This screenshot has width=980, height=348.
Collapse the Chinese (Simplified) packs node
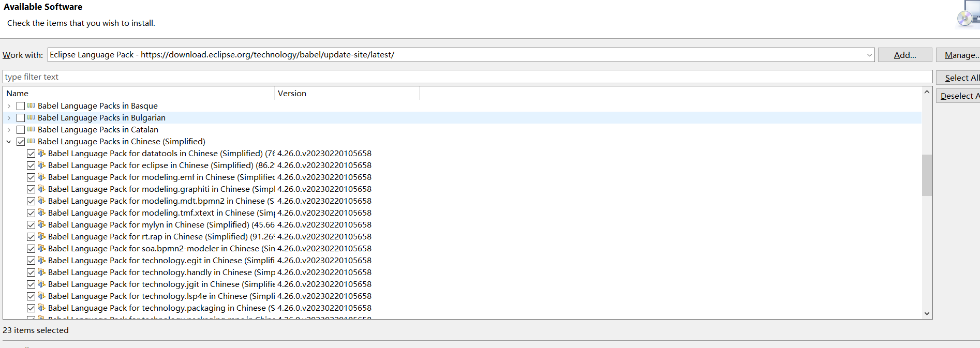[x=9, y=142]
